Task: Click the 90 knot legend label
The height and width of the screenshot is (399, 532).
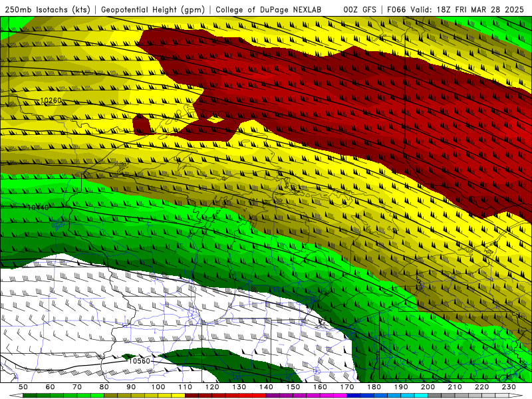Action: click(x=131, y=387)
